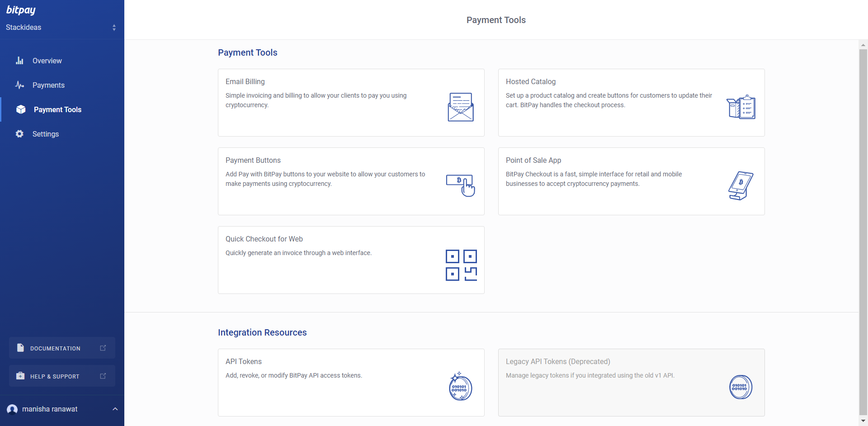Click the Overview bar chart icon
Image resolution: width=868 pixels, height=426 pixels.
pyautogui.click(x=19, y=61)
